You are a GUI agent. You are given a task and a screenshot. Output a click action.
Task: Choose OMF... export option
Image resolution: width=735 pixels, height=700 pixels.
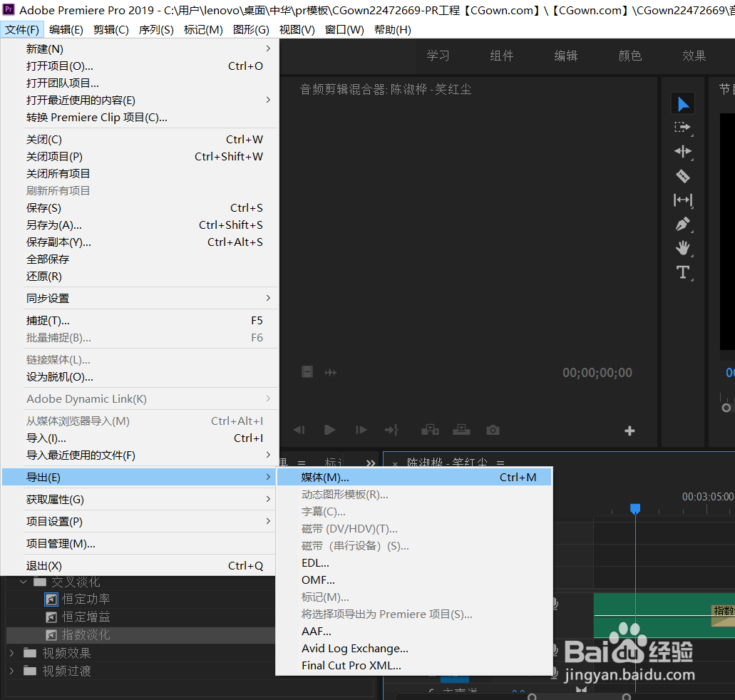[414, 580]
